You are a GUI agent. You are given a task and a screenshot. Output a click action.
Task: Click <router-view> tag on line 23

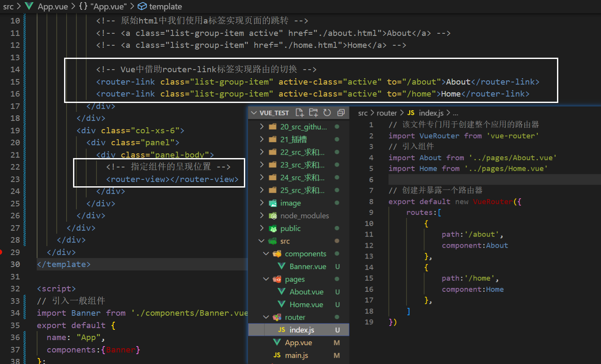click(x=138, y=179)
